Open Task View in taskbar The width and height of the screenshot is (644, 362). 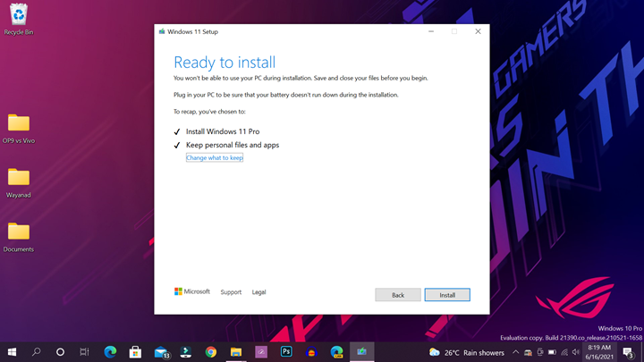pyautogui.click(x=84, y=352)
